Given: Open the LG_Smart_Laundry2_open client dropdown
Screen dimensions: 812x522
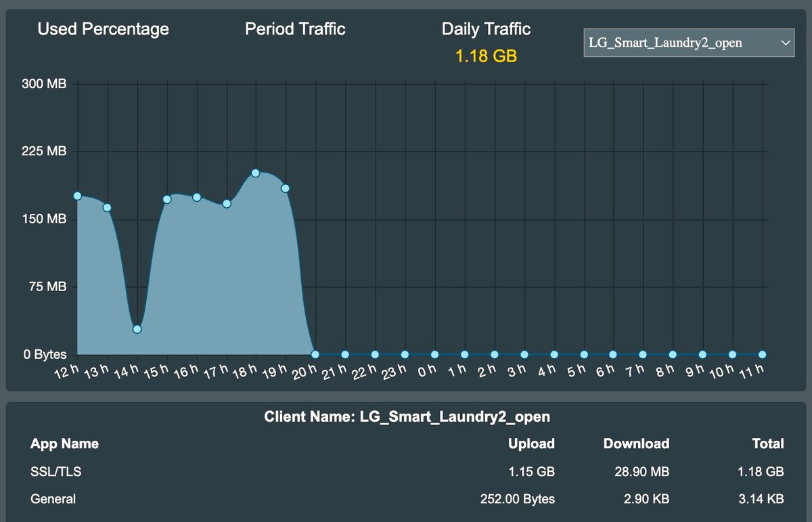Looking at the screenshot, I should 688,43.
